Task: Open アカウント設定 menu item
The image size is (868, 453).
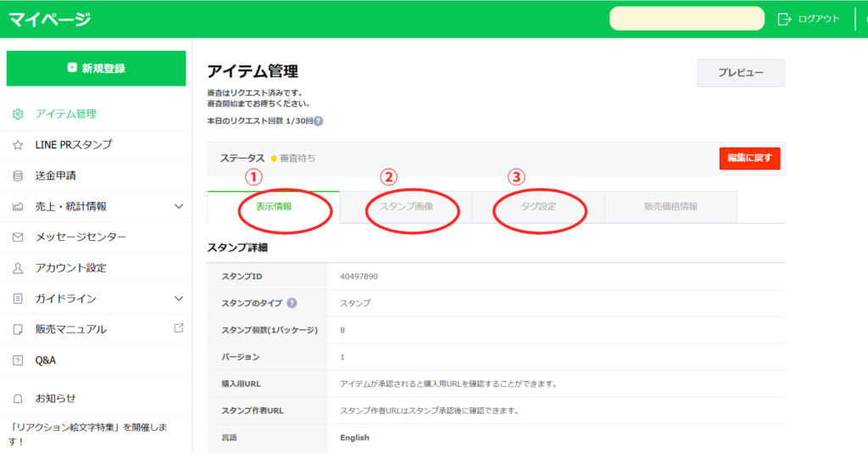Action: pos(71,268)
